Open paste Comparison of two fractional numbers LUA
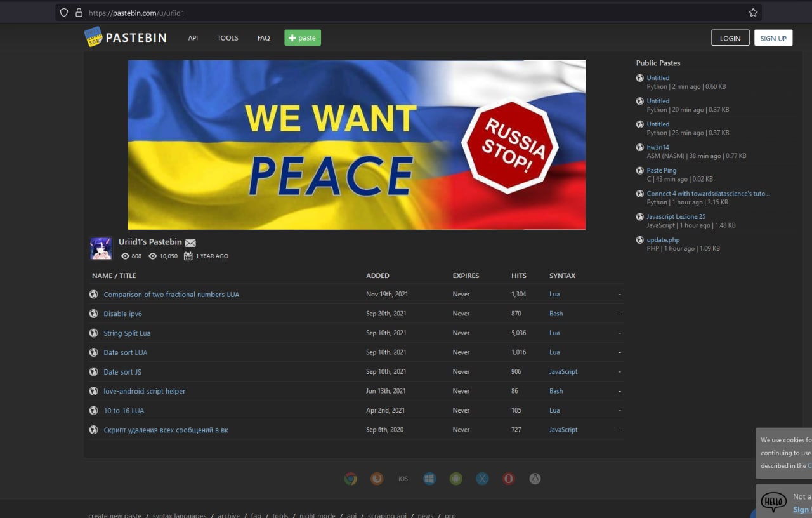The width and height of the screenshot is (812, 518). [171, 295]
